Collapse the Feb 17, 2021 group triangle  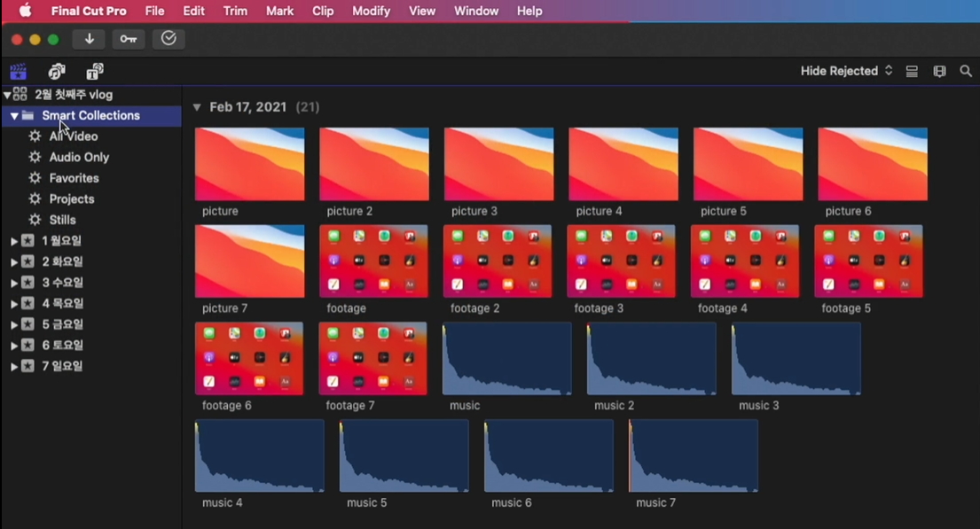click(x=197, y=107)
